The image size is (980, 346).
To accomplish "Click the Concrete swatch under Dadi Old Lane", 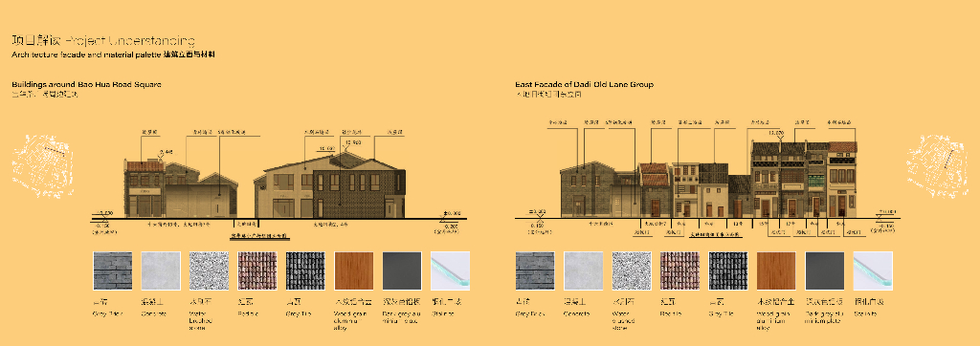I will [x=583, y=270].
